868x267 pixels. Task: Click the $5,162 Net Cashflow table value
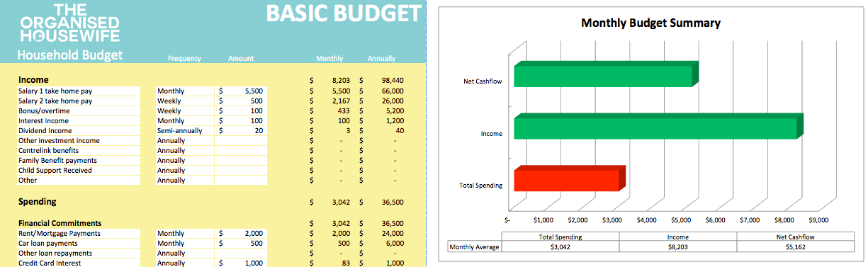pos(796,247)
